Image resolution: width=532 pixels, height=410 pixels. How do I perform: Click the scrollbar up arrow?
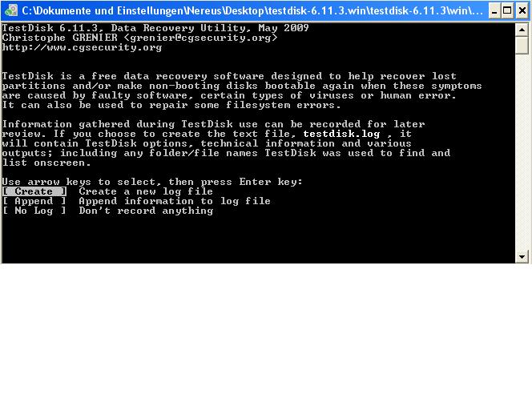[x=522, y=30]
